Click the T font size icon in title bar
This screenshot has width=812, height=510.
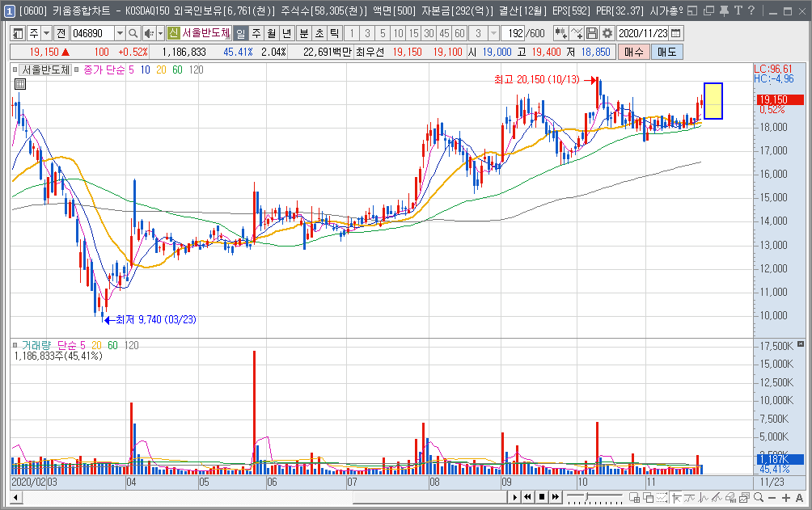click(x=738, y=11)
